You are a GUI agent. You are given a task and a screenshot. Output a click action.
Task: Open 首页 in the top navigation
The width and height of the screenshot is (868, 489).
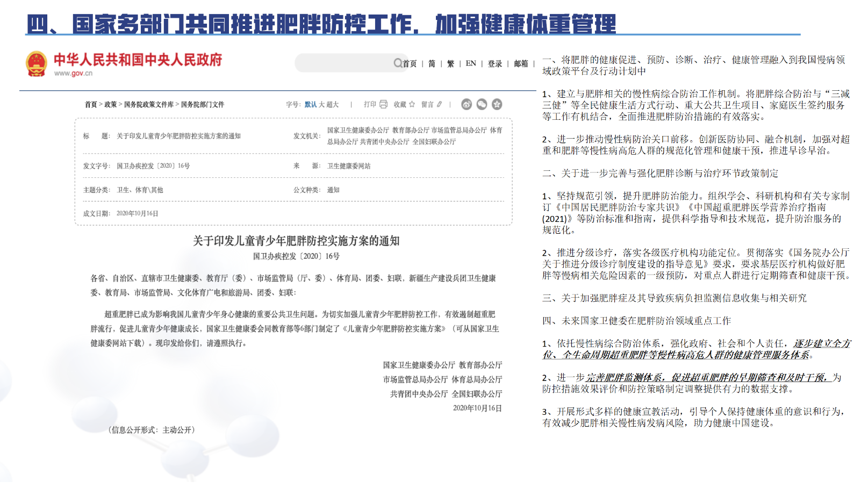click(x=410, y=63)
